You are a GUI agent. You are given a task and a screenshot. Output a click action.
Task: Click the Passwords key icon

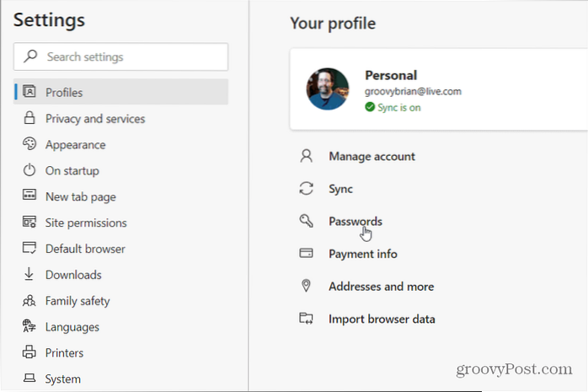pyautogui.click(x=307, y=221)
